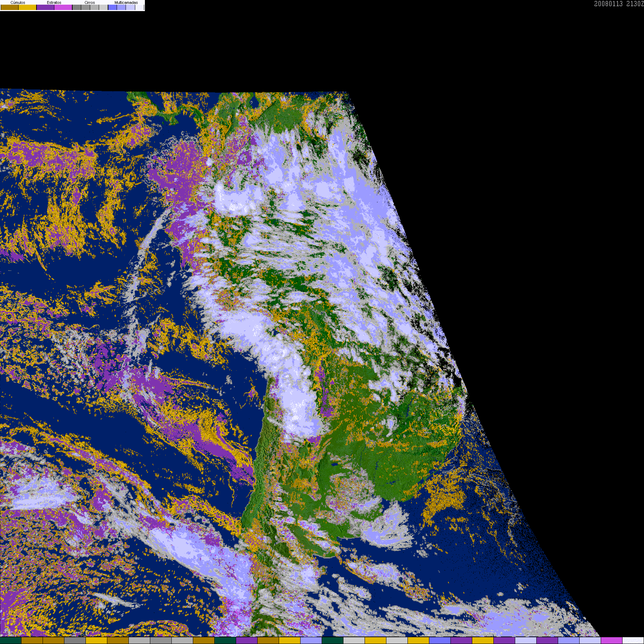Select the yellow Cúmulos legend swatch

[x=27, y=7]
